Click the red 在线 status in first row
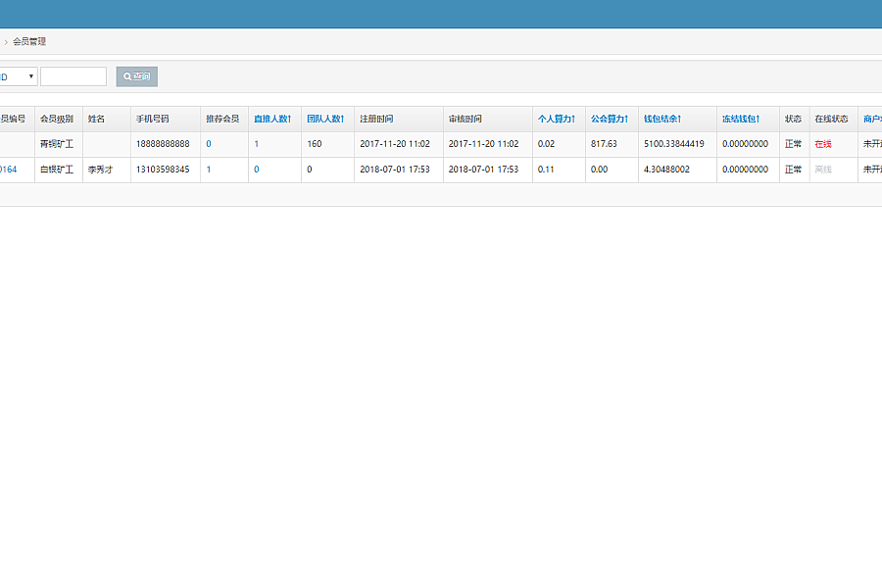 click(822, 144)
